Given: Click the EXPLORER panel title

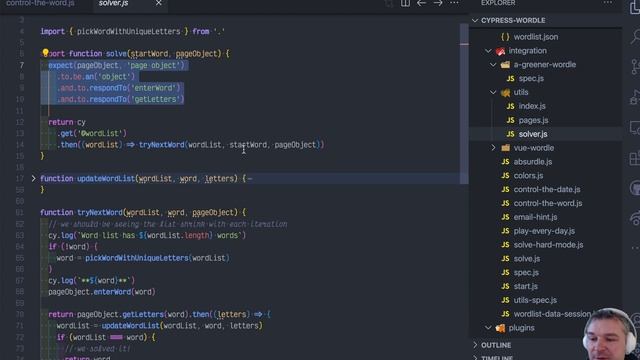Looking at the screenshot, I should (x=498, y=3).
